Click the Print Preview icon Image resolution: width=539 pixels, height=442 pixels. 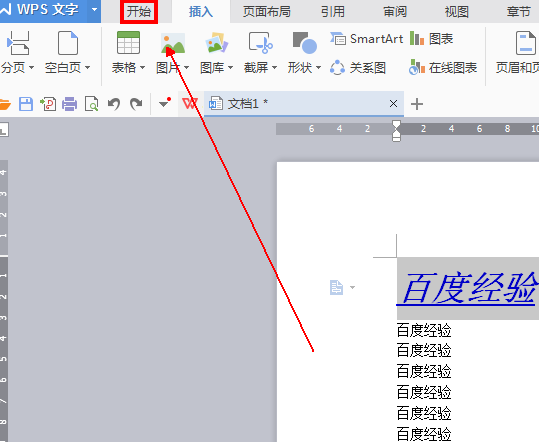[91, 104]
